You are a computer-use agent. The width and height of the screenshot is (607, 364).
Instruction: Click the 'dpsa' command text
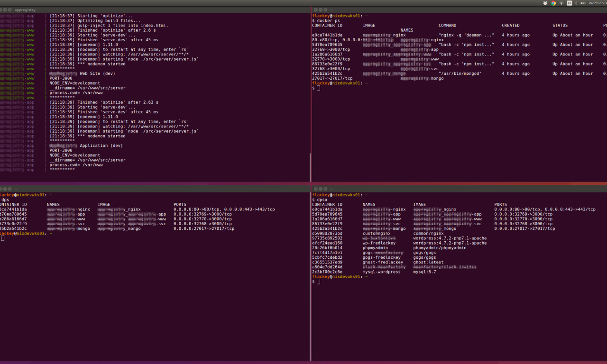[x=322, y=200]
